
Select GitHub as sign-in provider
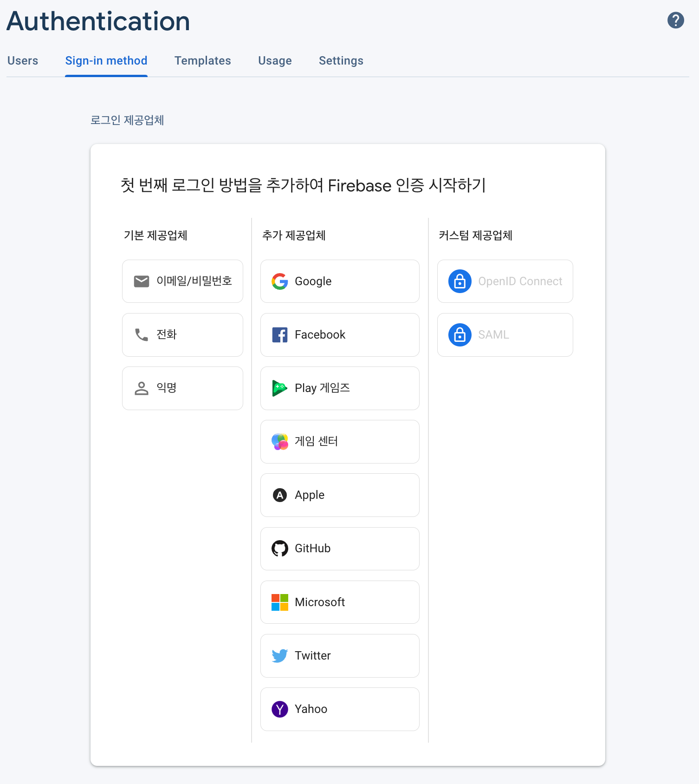coord(340,549)
